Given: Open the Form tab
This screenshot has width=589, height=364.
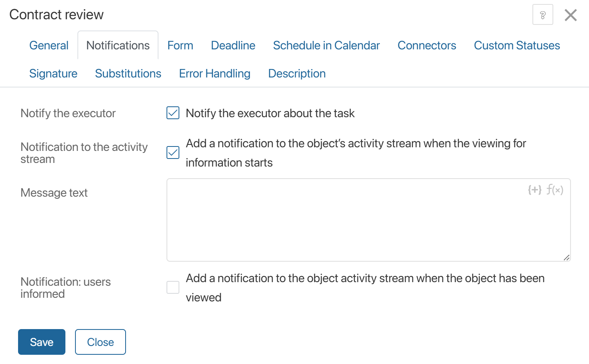Looking at the screenshot, I should coord(180,46).
